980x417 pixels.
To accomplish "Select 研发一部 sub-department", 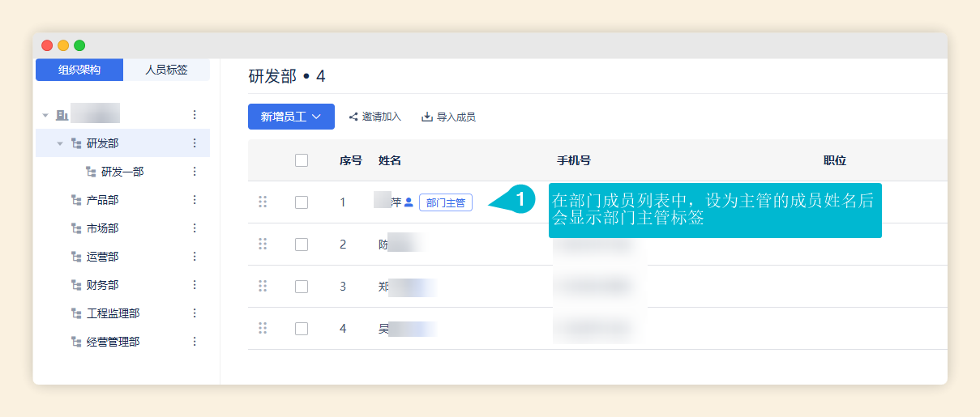I will click(x=122, y=172).
